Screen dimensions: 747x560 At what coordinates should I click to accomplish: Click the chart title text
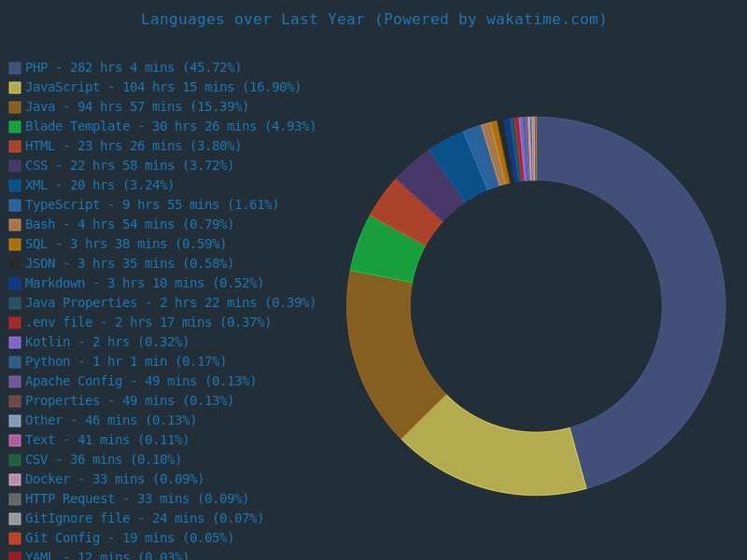[x=373, y=20]
